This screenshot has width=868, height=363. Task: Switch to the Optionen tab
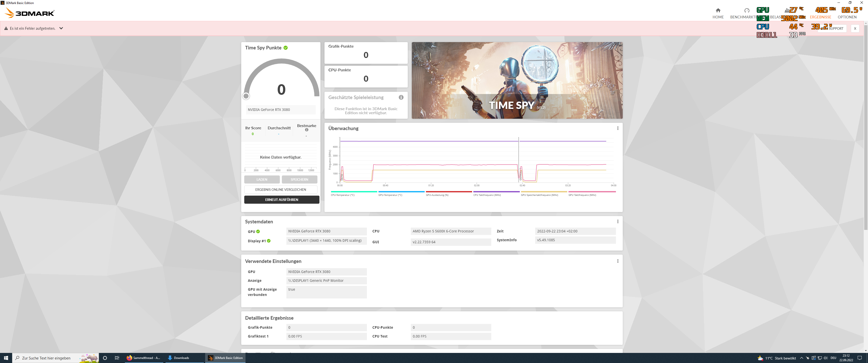pyautogui.click(x=847, y=17)
